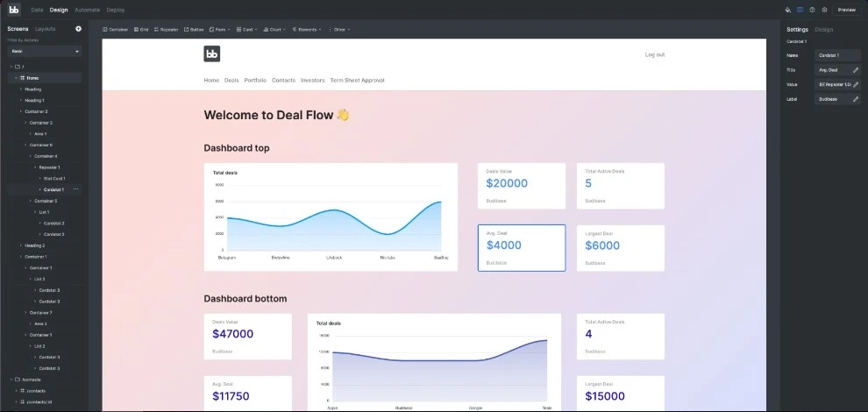
Task: Open three-dot menu for Cardstat 1
Action: pyautogui.click(x=76, y=189)
